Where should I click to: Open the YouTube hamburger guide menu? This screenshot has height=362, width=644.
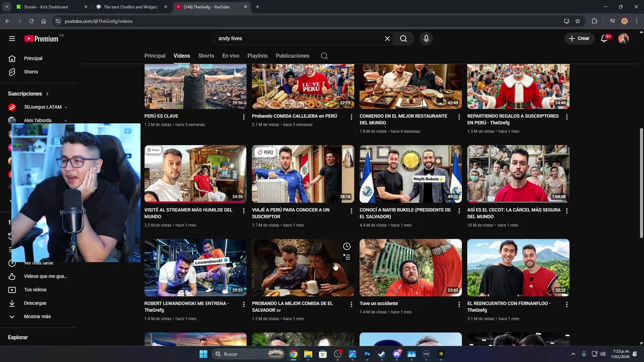tap(12, 39)
